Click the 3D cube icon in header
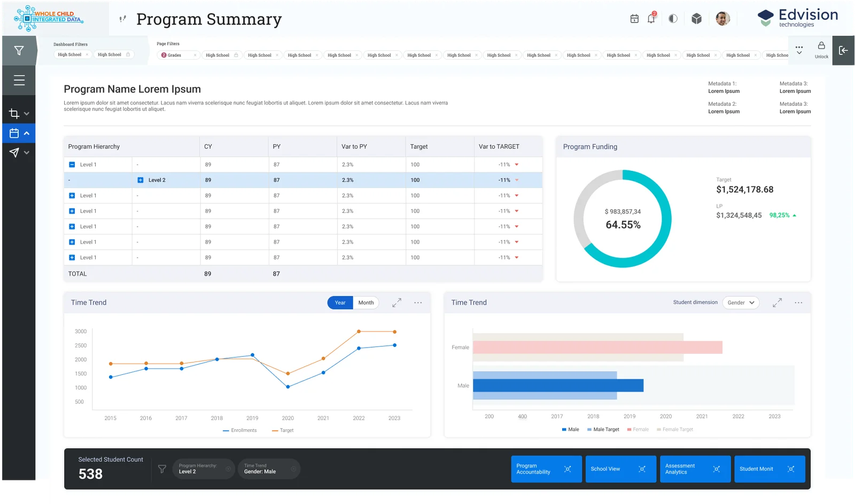Viewport: 855px width, 504px height. point(696,19)
